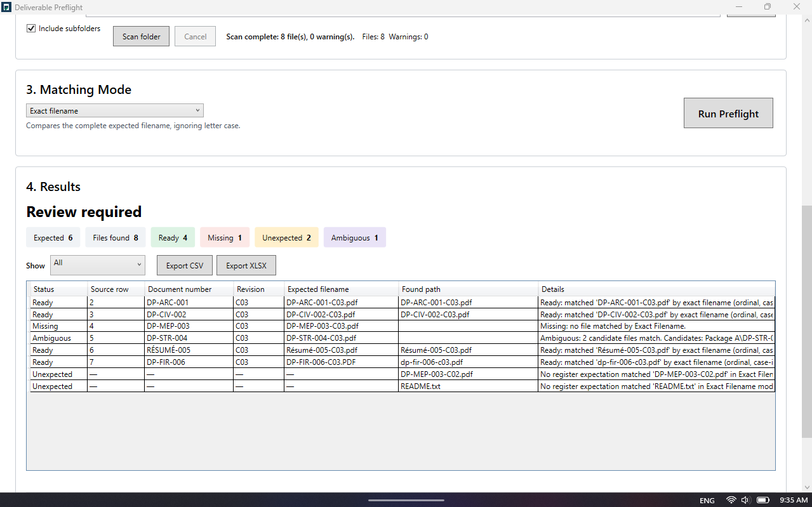Click the Ambiguous status cell
812x507 pixels.
58,338
